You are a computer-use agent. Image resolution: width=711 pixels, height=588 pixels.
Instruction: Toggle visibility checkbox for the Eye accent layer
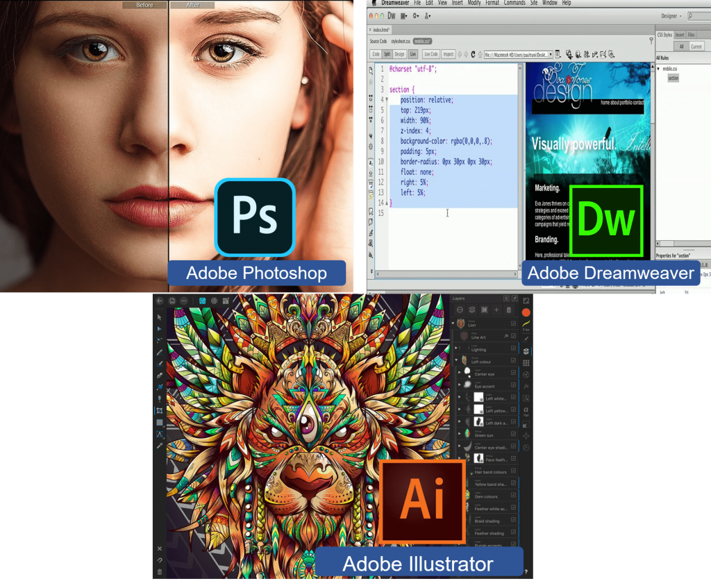(513, 385)
